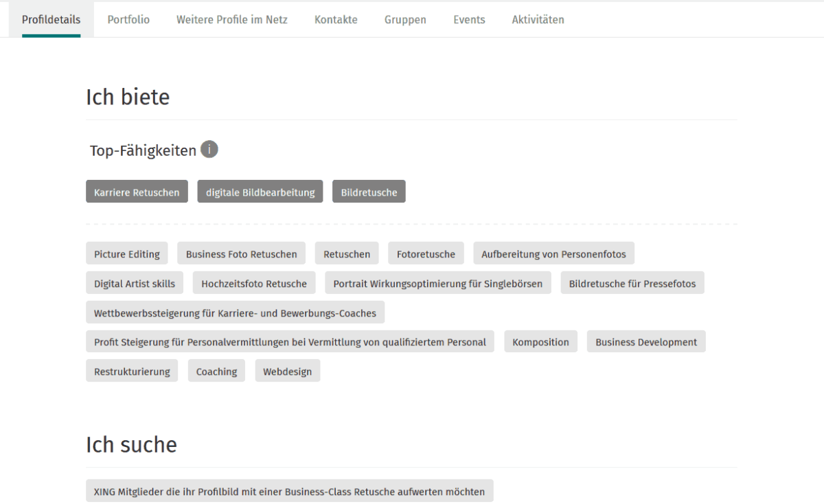Click Wettbewerbssteigerung für Karriere- und Bewerbungs-Coaches tag
Viewport: 824px width, 504px height.
pos(236,312)
